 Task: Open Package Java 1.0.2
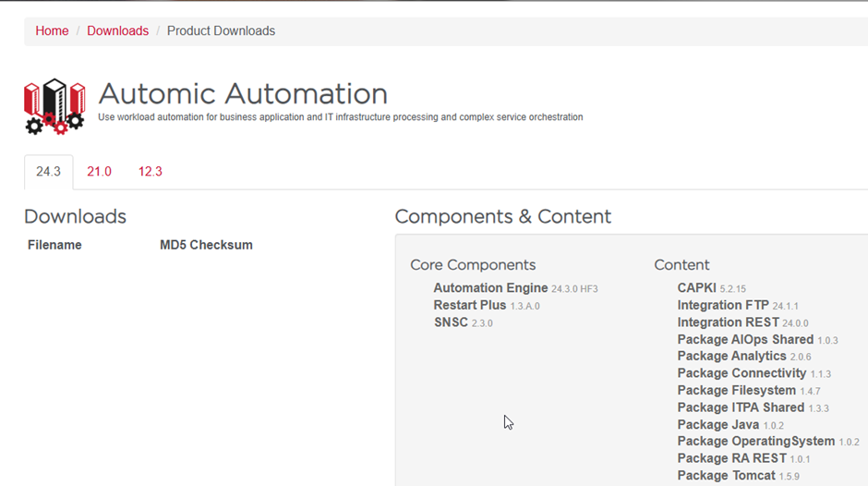[730, 425]
